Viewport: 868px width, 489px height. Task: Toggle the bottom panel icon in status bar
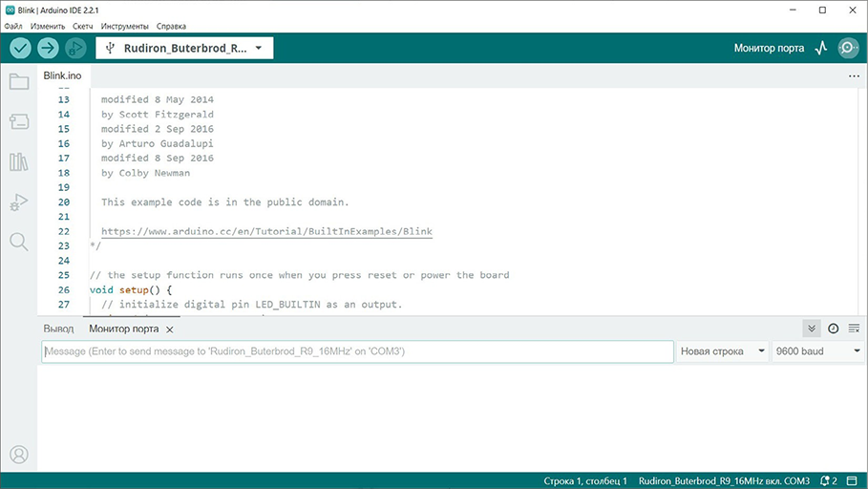pos(852,480)
